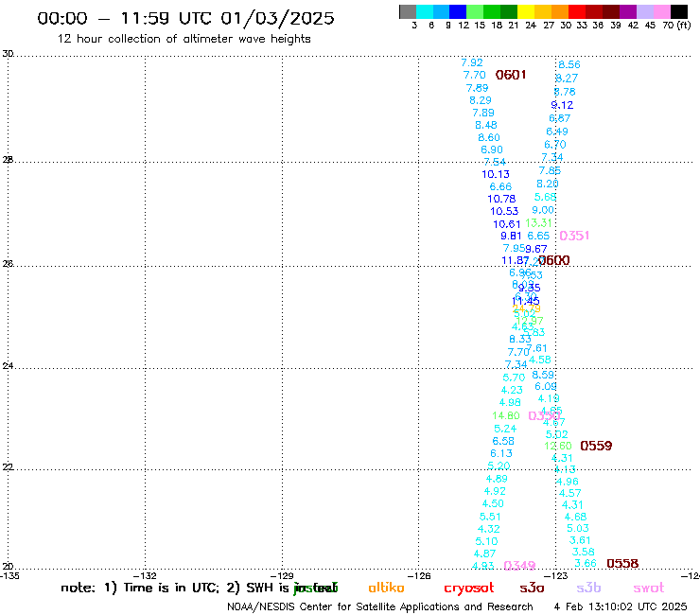Select the yellow 24 ft color swatch
This screenshot has width=700, height=615.
coord(526,11)
